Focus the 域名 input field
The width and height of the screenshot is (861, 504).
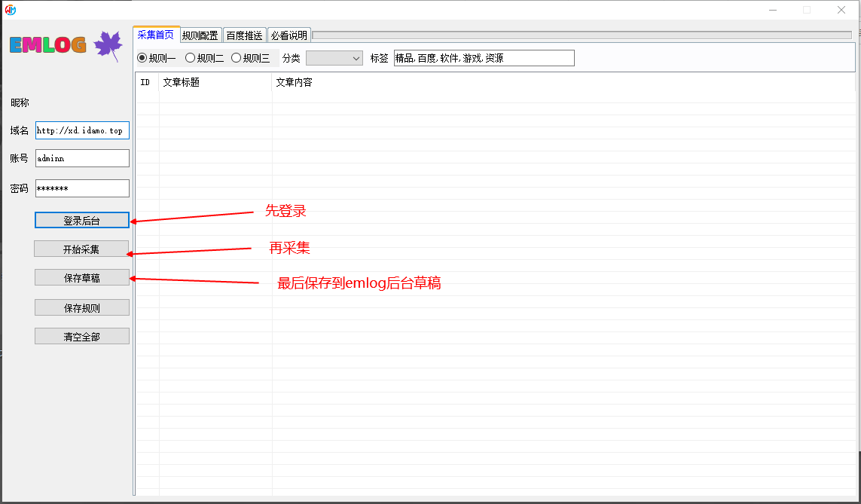pos(82,130)
